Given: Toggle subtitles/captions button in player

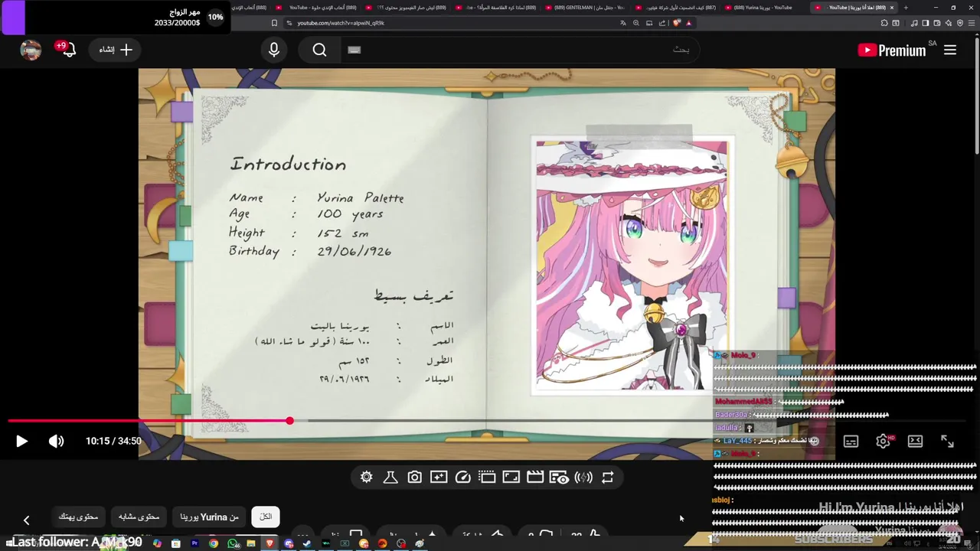Looking at the screenshot, I should [x=851, y=441].
